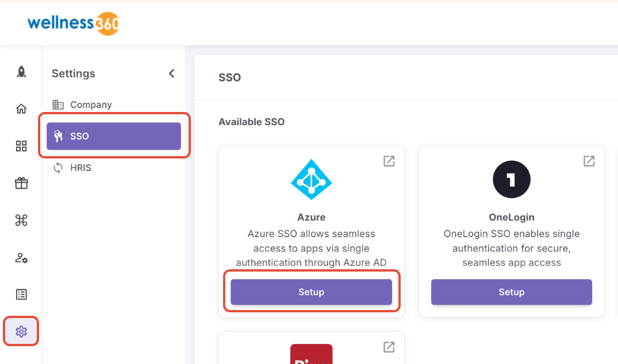Click OneLogin SSO description text
Image resolution: width=618 pixels, height=364 pixels.
click(512, 248)
